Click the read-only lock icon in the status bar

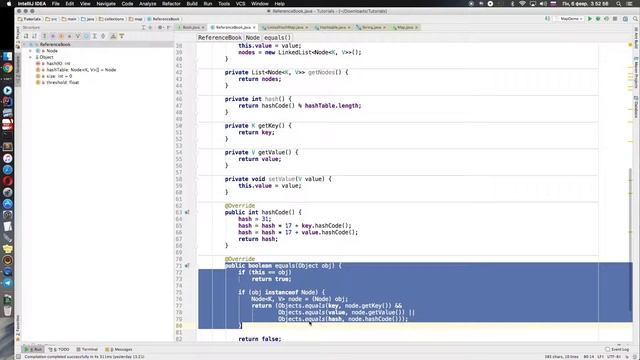coord(628,357)
